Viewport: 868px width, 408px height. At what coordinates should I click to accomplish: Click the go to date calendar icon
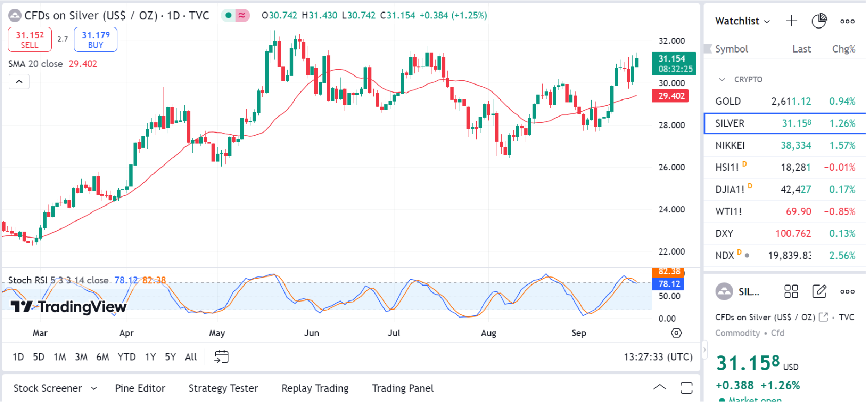tap(221, 357)
